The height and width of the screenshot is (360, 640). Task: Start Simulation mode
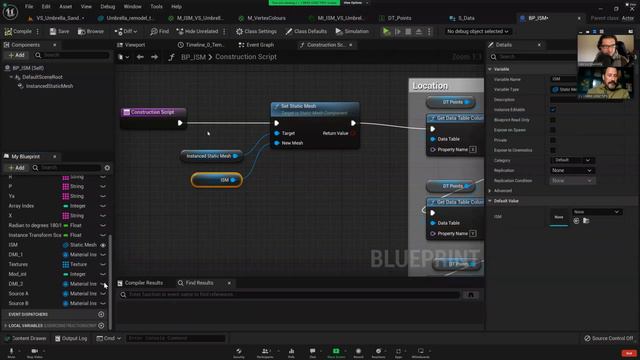[352, 31]
